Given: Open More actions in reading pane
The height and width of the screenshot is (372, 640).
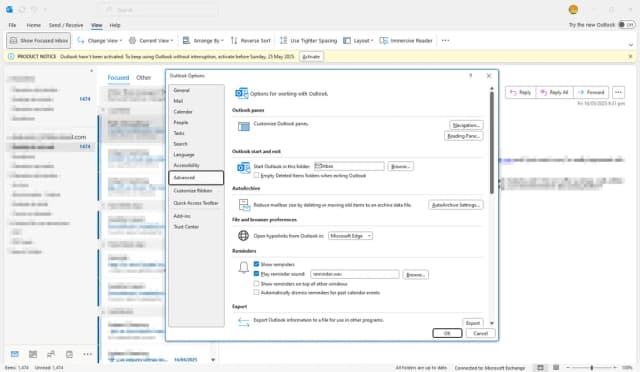Looking at the screenshot, I should point(618,92).
